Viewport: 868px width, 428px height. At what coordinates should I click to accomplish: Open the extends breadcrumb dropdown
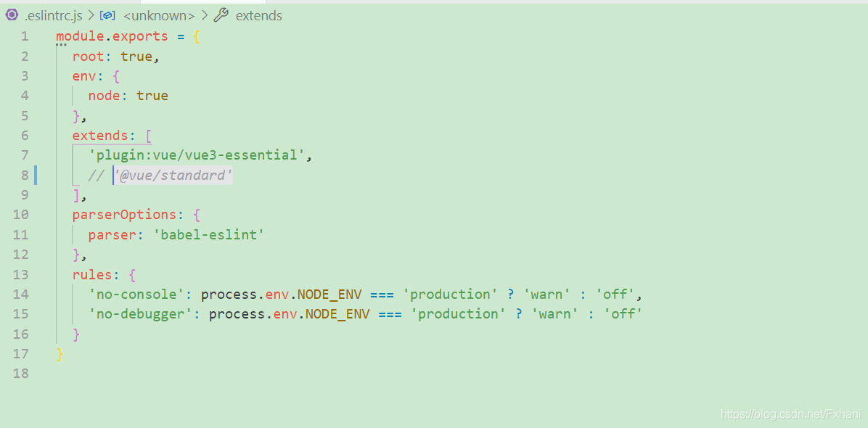point(258,15)
